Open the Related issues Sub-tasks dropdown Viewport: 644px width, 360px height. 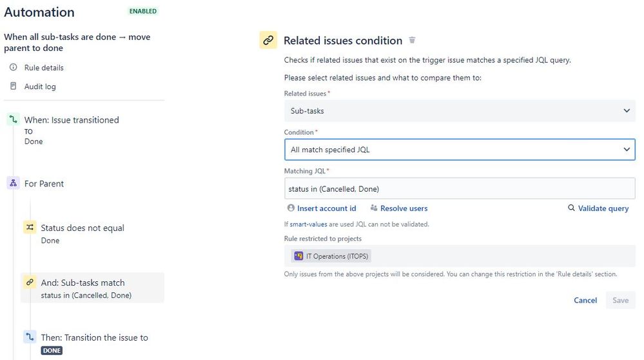tap(460, 110)
